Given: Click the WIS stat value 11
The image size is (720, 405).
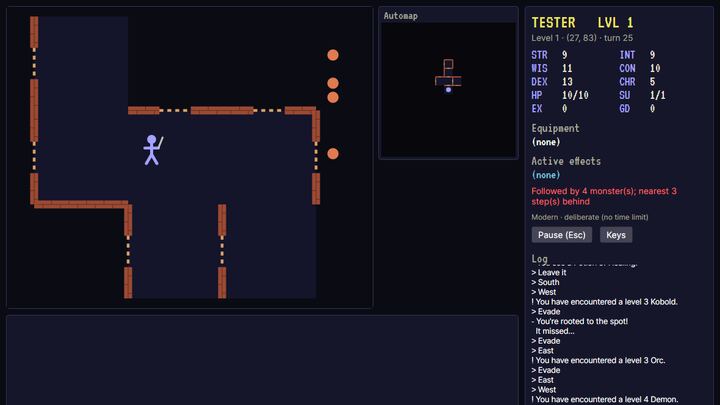Looking at the screenshot, I should [567, 68].
